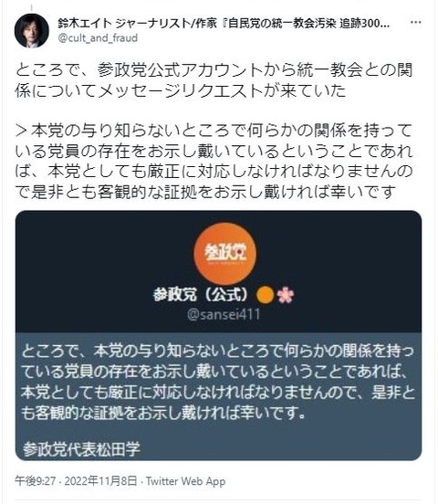This screenshot has width=438, height=504.
Task: Click the tweet text ところで、参政党公式アカウント
Action: [214, 80]
